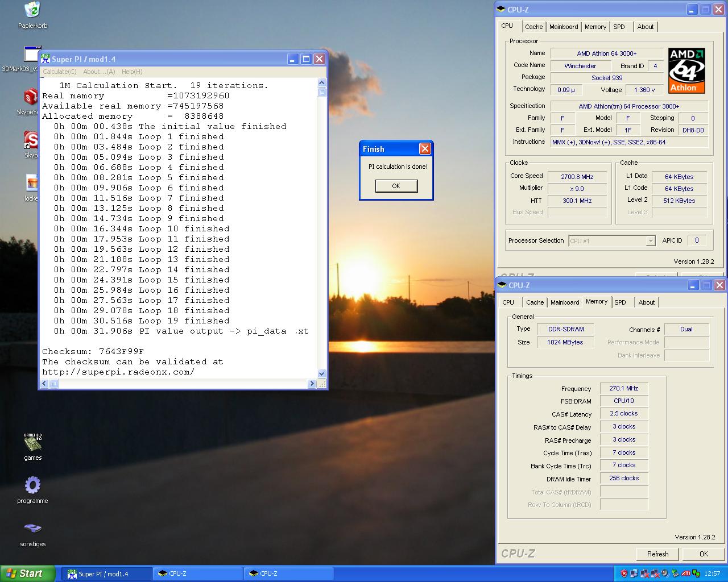The height and width of the screenshot is (582, 728).
Task: Switch to the SPD tab in lower CPU-Z
Action: 620,302
